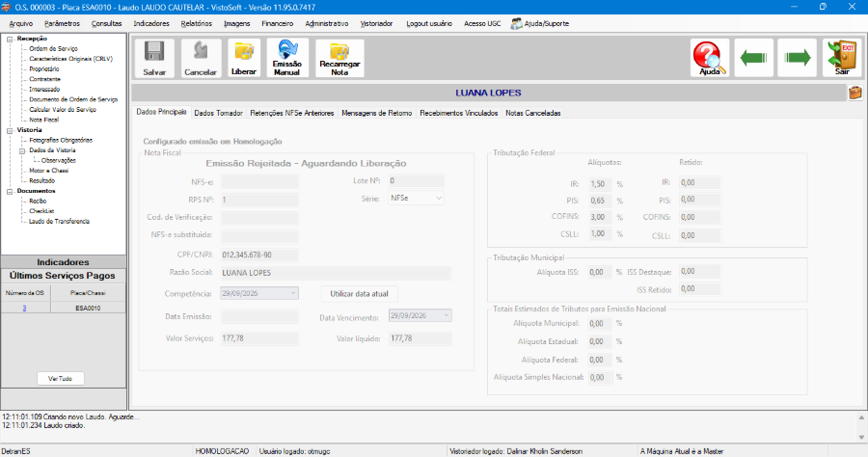Viewport: 868px width, 457px height.
Task: Select Observações tree item
Action: point(59,160)
